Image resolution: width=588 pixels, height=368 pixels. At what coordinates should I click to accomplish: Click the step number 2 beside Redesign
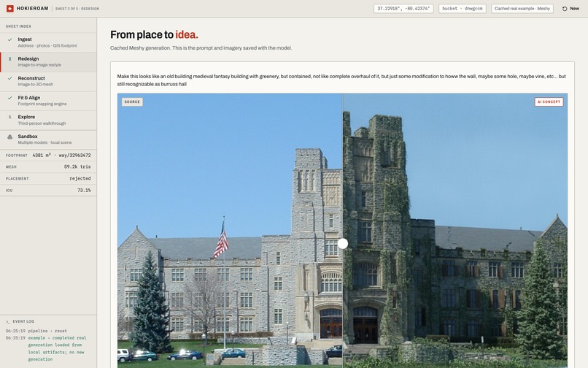click(x=9, y=59)
